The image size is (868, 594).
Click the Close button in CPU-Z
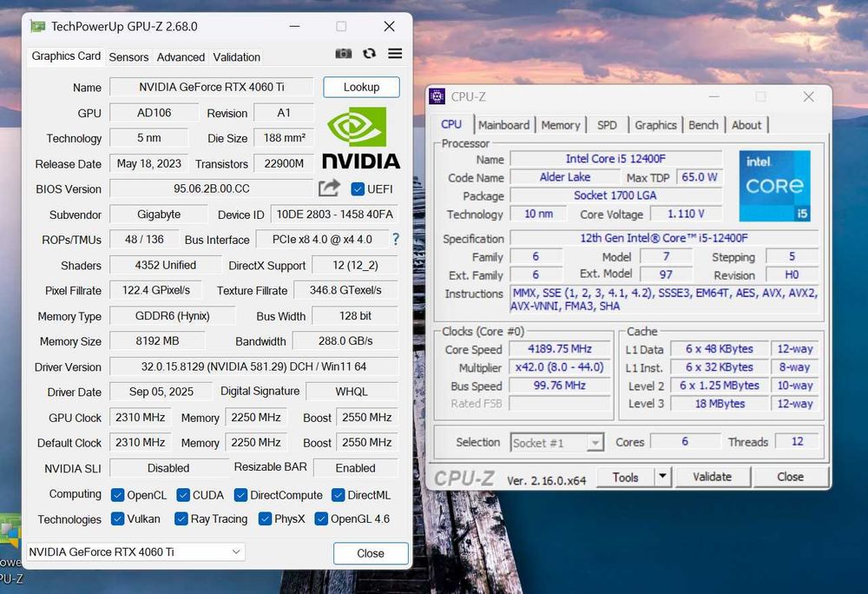(790, 476)
